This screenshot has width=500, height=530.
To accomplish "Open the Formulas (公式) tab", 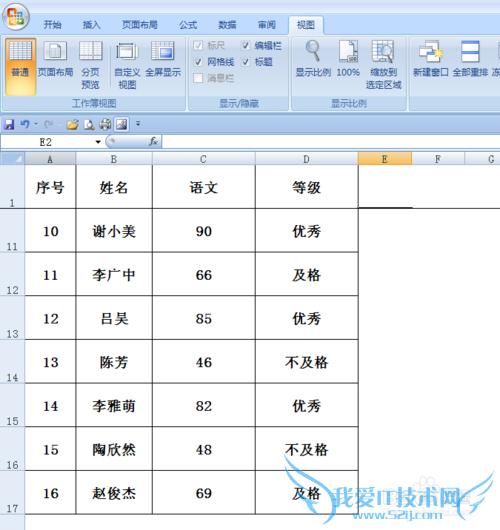I will pyautogui.click(x=188, y=25).
